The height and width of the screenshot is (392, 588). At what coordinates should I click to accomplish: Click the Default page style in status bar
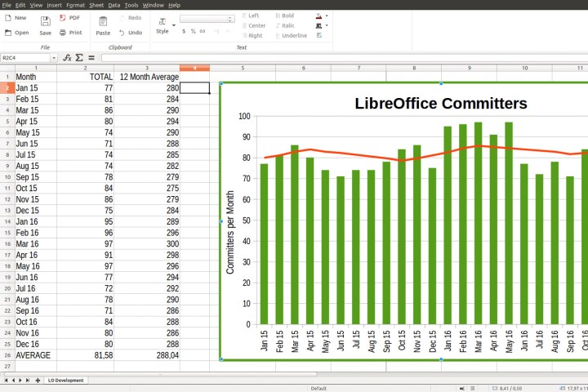tap(318, 388)
